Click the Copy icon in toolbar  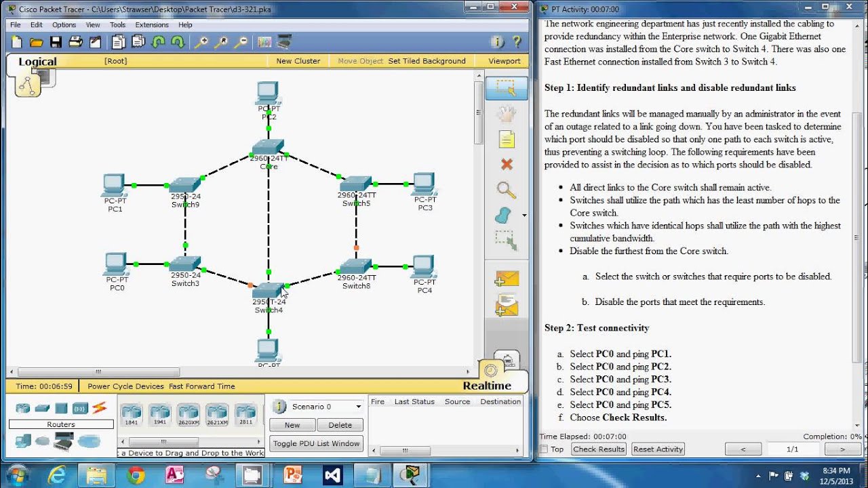click(119, 42)
